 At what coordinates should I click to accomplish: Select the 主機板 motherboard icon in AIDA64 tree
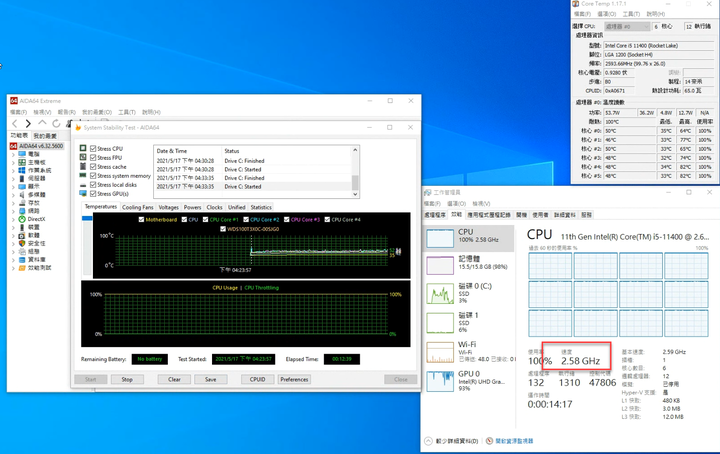pos(22,163)
